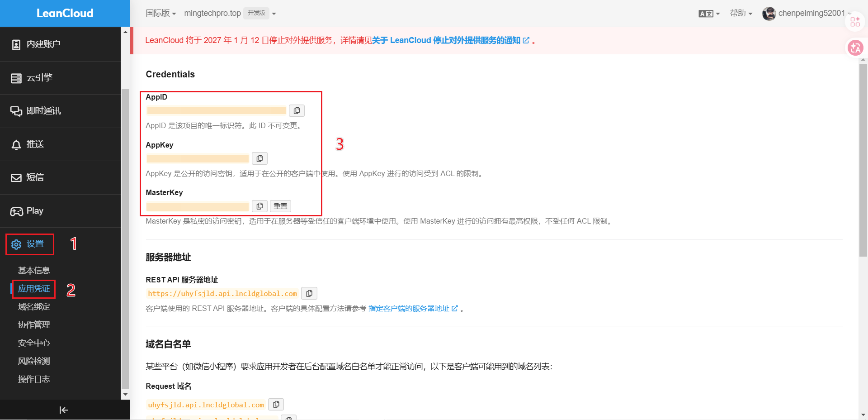This screenshot has width=868, height=420.
Task: Click the 开发版 plan badge
Action: pyautogui.click(x=256, y=13)
